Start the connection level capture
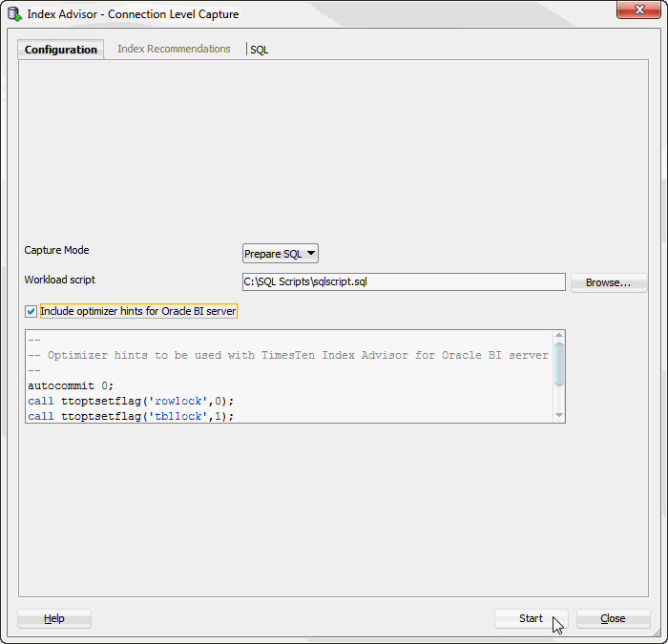Image resolution: width=668 pixels, height=644 pixels. point(531,618)
